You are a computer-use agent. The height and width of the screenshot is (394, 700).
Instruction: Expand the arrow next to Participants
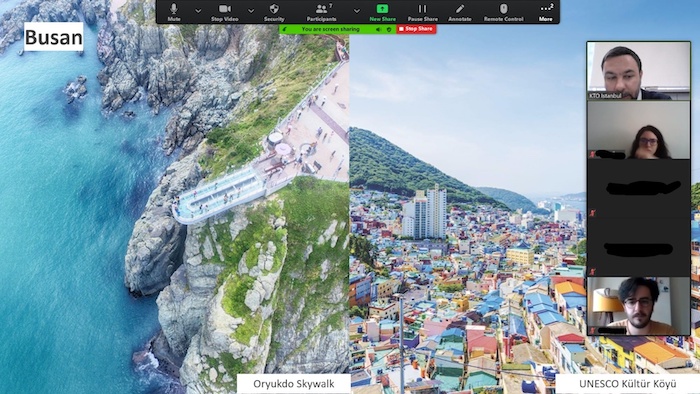[356, 10]
